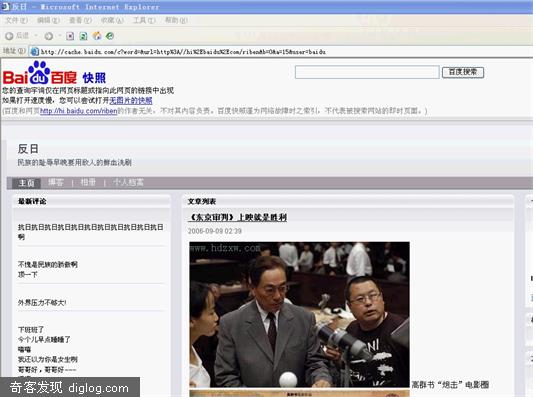Click the courtroom movie still image

[x=299, y=315]
